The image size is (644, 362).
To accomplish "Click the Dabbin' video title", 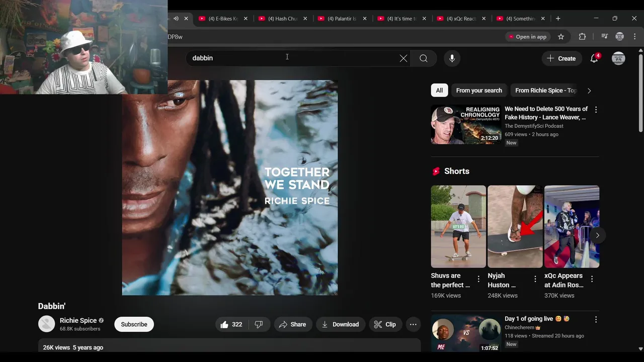I will point(52,306).
